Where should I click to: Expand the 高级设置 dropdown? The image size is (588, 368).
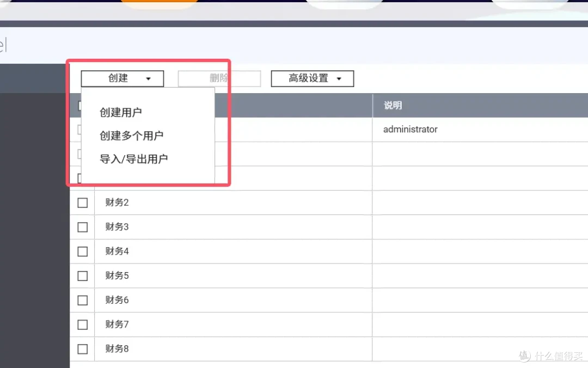[313, 78]
